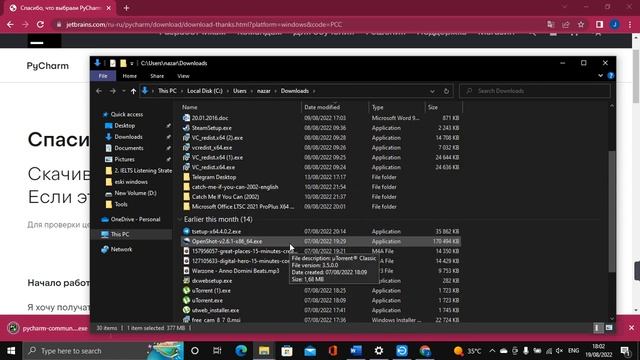
Task: Click nazar breadcrumb in address bar
Action: [x=264, y=91]
